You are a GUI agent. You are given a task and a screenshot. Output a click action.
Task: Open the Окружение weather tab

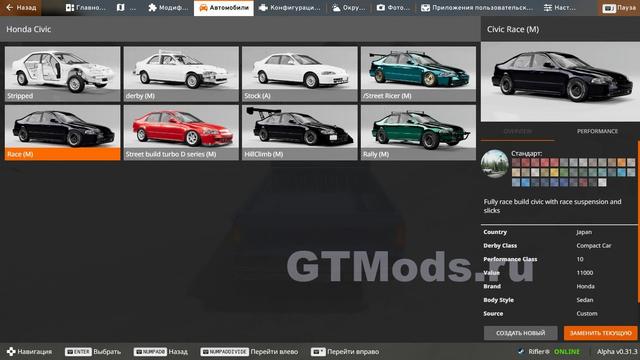click(x=348, y=8)
